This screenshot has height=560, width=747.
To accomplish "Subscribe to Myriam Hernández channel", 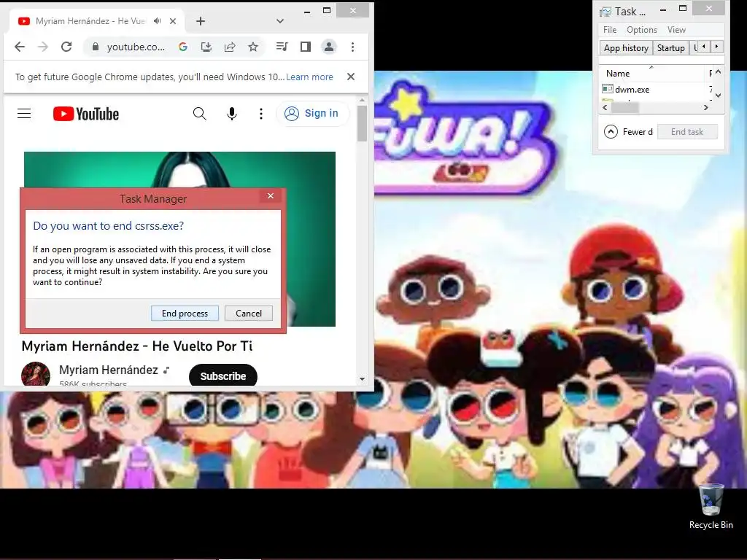I will [223, 376].
